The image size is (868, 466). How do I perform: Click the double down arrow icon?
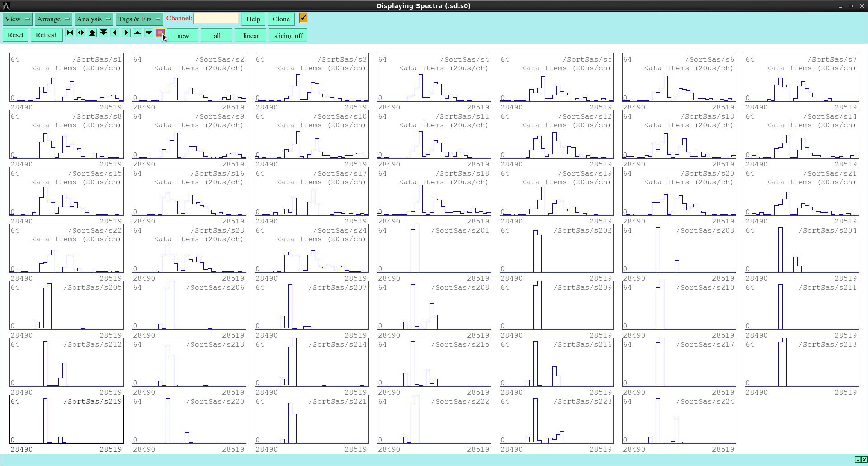[x=104, y=33]
